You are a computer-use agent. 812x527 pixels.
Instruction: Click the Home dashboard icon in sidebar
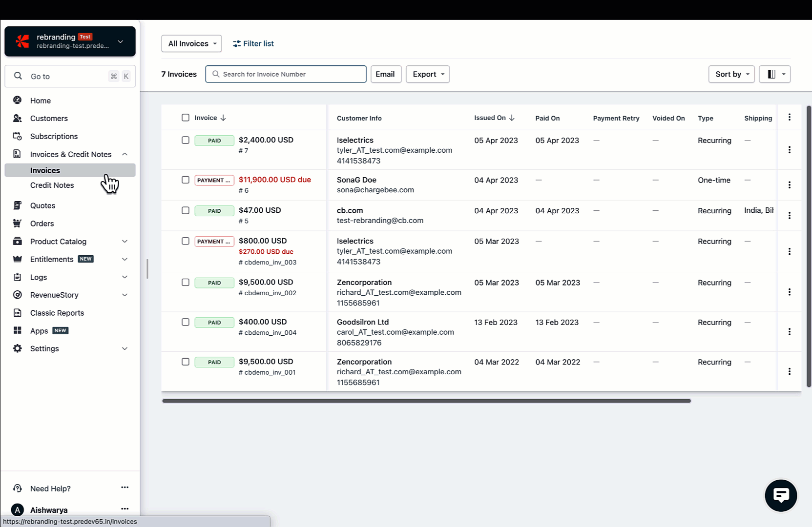tap(18, 100)
